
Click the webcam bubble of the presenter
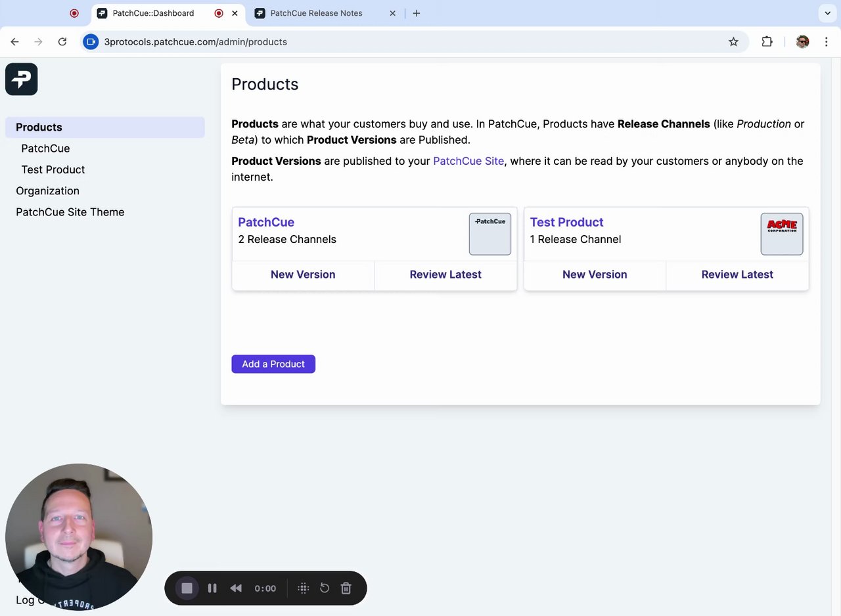point(79,537)
